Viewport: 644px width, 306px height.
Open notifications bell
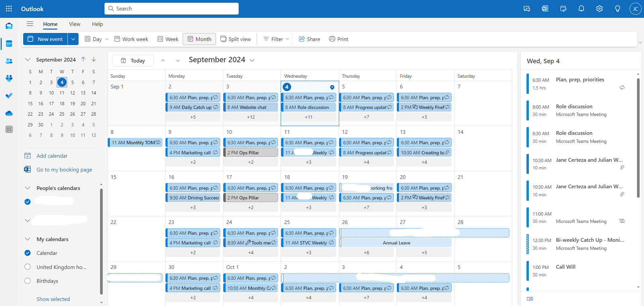coord(581,9)
